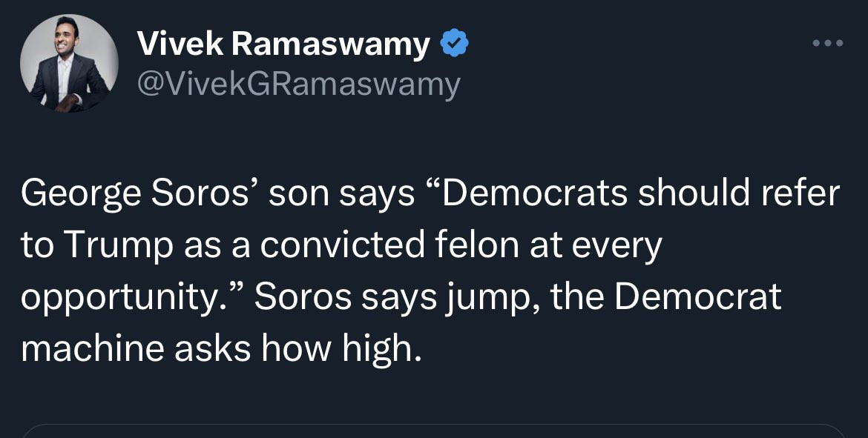The image size is (868, 438).
Task: Click the blue verified checkmark badge
Action: pos(454,46)
